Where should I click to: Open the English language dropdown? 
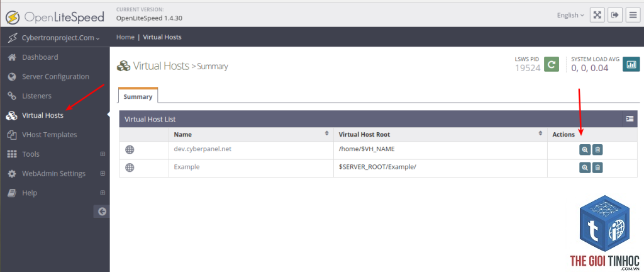coord(570,15)
